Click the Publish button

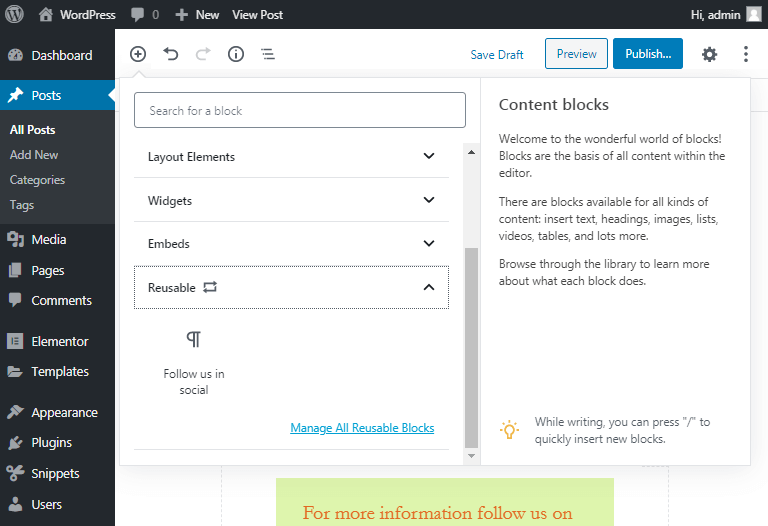648,53
